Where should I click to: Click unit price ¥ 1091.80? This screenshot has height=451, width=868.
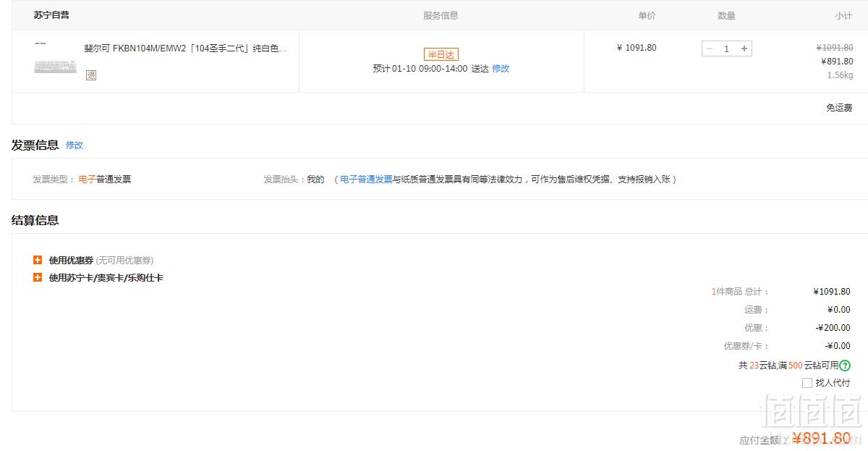[637, 48]
